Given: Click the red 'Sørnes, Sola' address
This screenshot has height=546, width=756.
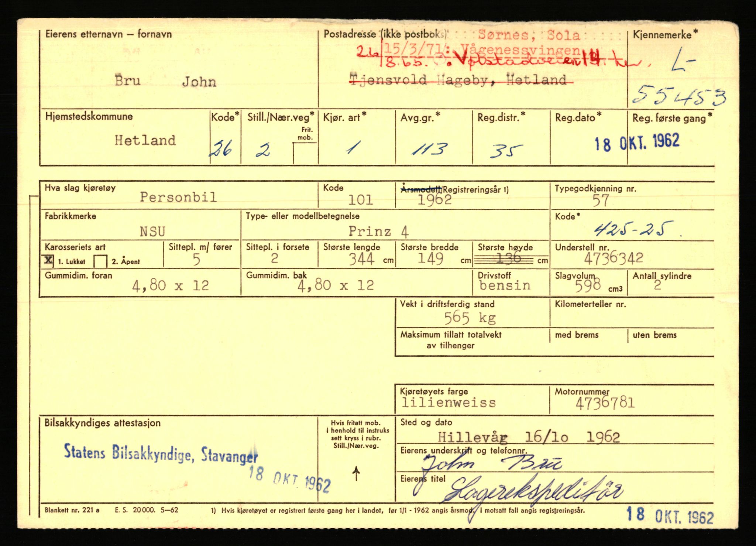Looking at the screenshot, I should click(529, 35).
